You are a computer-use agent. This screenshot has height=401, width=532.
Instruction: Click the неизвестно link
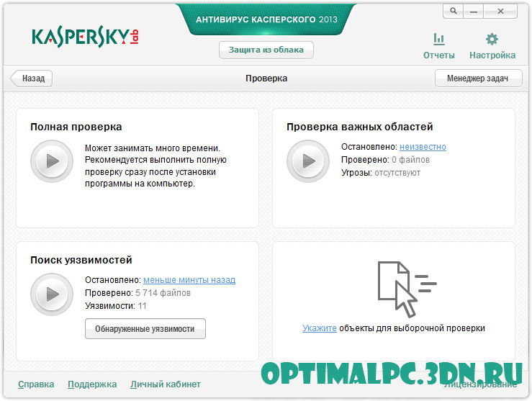tap(423, 147)
